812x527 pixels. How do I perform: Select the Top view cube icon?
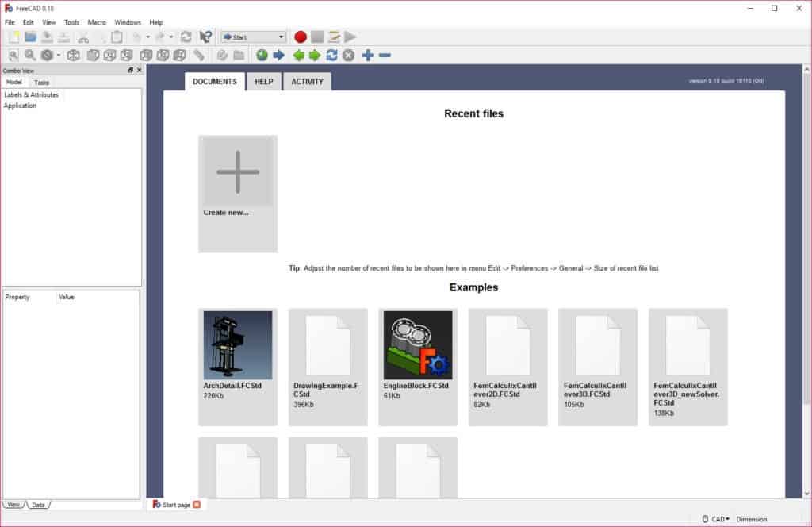(109, 55)
